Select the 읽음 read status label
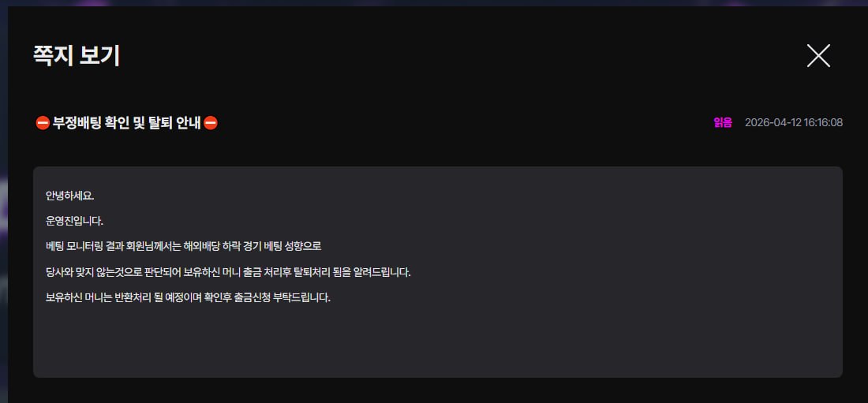 point(722,122)
